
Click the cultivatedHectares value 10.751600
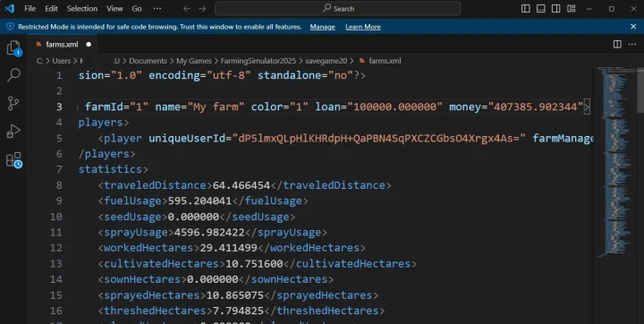tap(254, 263)
